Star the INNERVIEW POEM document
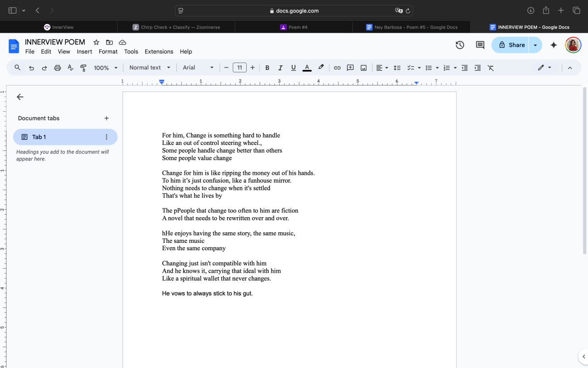Image resolution: width=588 pixels, height=368 pixels. coord(96,42)
